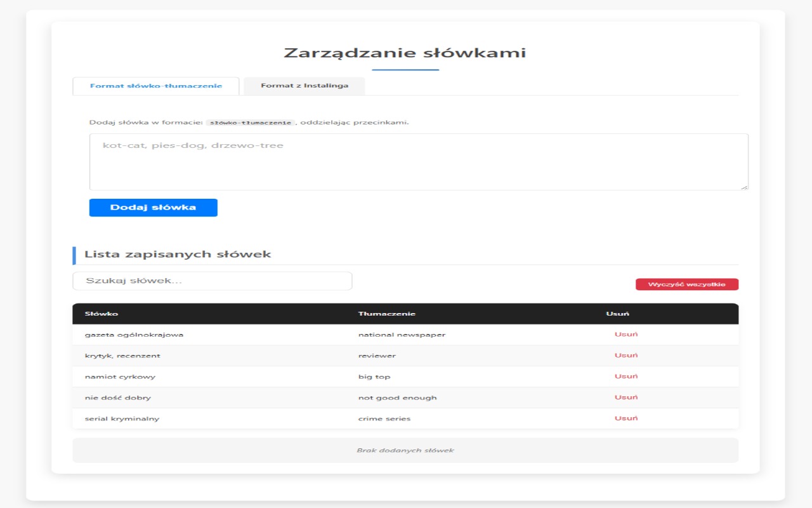Click Usuń next to namiot cyrkowy
The height and width of the screenshot is (508, 812).
click(x=625, y=376)
